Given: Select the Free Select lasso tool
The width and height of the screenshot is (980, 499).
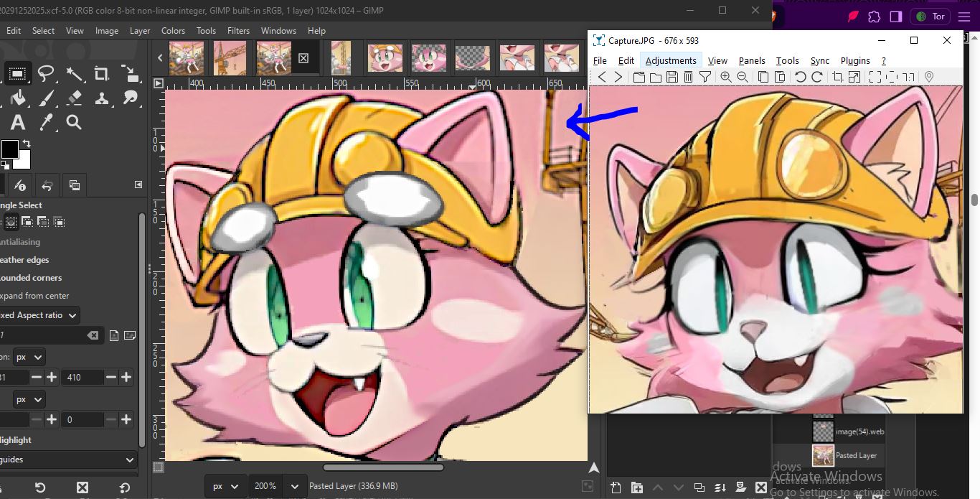Looking at the screenshot, I should 46,73.
